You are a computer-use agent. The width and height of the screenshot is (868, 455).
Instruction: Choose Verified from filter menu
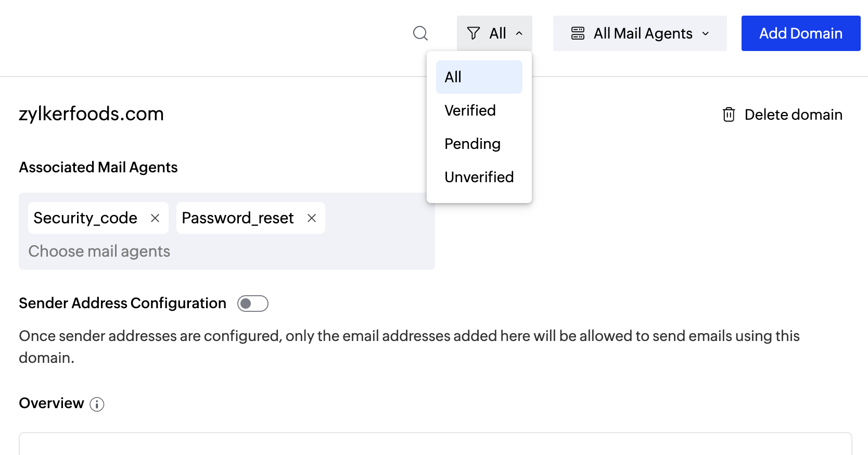[470, 110]
